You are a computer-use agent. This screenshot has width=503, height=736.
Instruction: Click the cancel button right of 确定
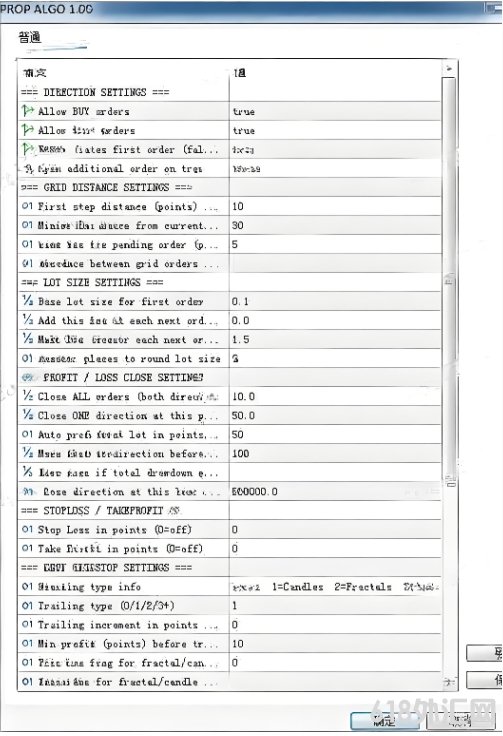pos(460,721)
